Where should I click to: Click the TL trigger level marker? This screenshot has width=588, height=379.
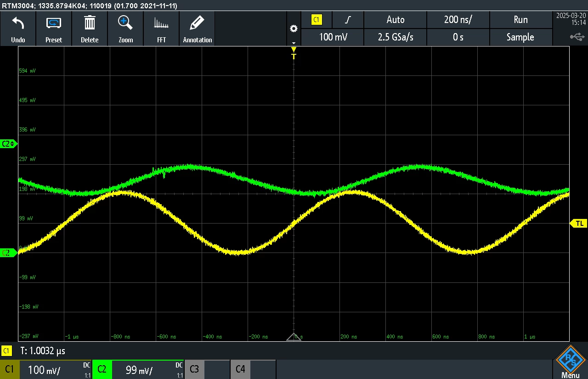click(x=579, y=224)
